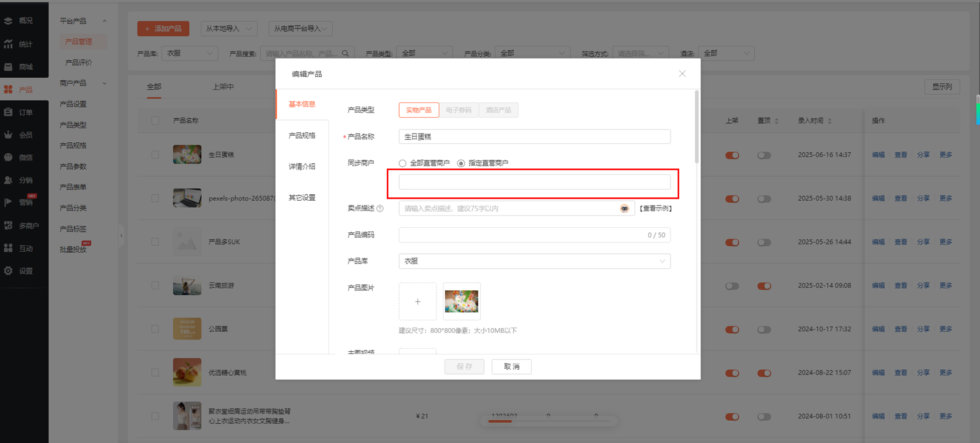The height and width of the screenshot is (443, 980).
Task: Open the 从本地导入 dropdown
Action: click(229, 29)
